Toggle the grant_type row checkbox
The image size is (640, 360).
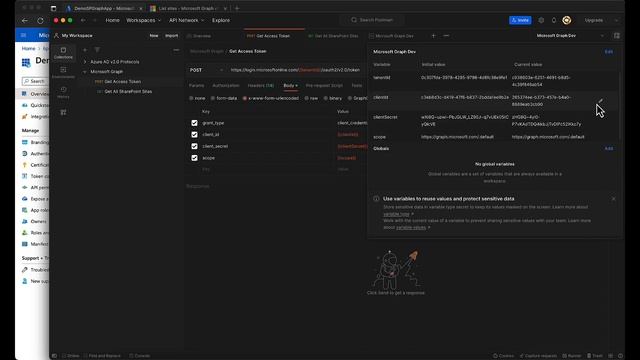(x=194, y=123)
